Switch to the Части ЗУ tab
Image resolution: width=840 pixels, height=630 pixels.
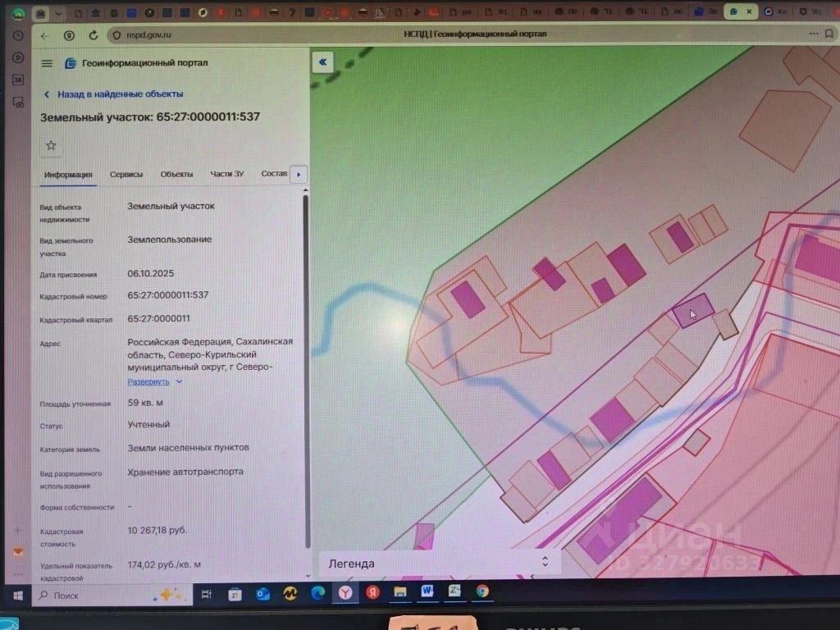(x=226, y=174)
